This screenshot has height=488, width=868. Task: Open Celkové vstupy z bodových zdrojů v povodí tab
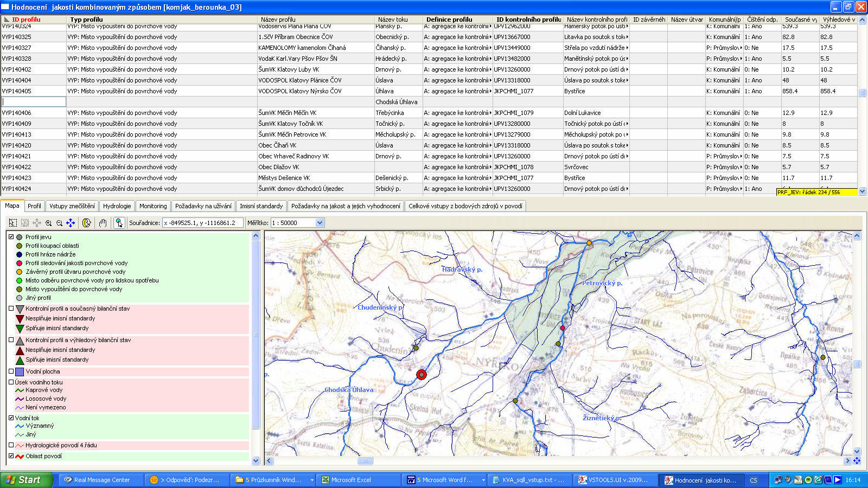click(x=465, y=206)
